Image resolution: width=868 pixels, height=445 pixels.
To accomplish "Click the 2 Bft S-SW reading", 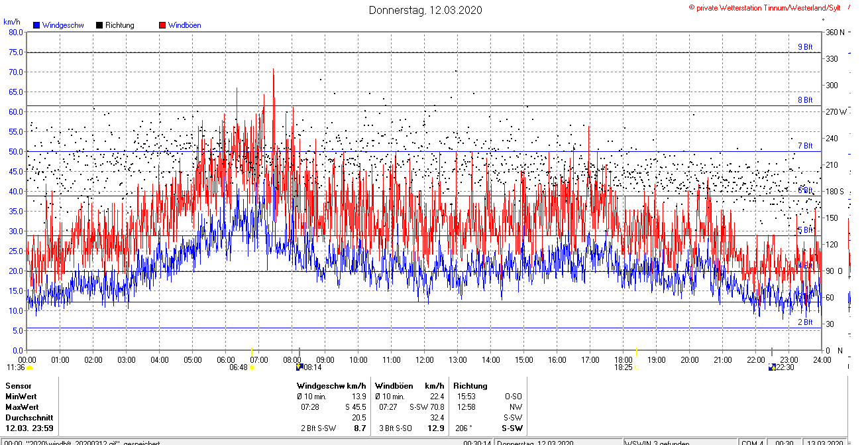I will tap(318, 428).
